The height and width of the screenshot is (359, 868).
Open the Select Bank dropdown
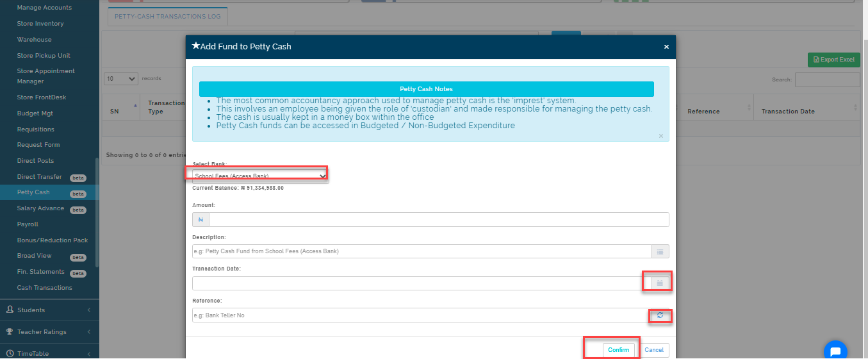click(261, 176)
